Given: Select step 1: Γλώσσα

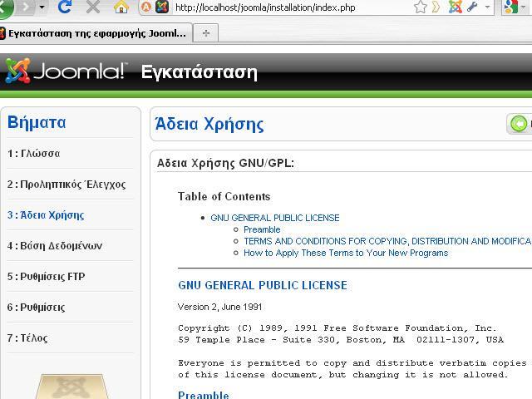Looking at the screenshot, I should coord(34,154).
